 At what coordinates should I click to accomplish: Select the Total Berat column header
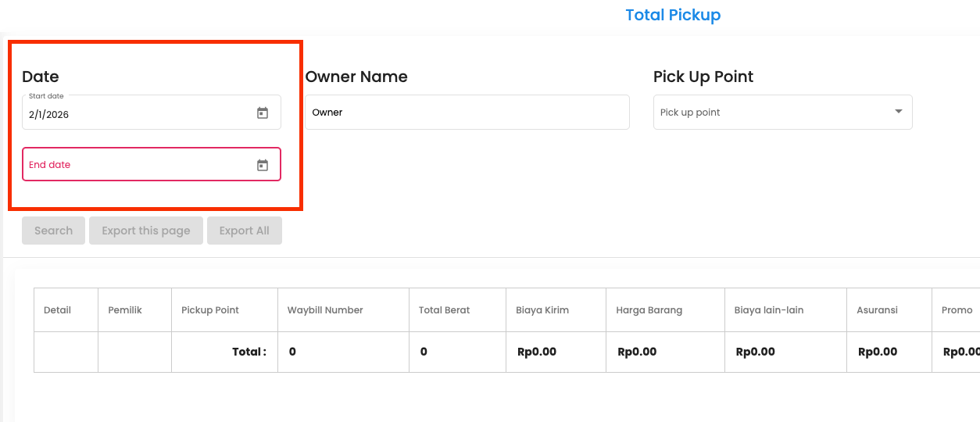[444, 310]
